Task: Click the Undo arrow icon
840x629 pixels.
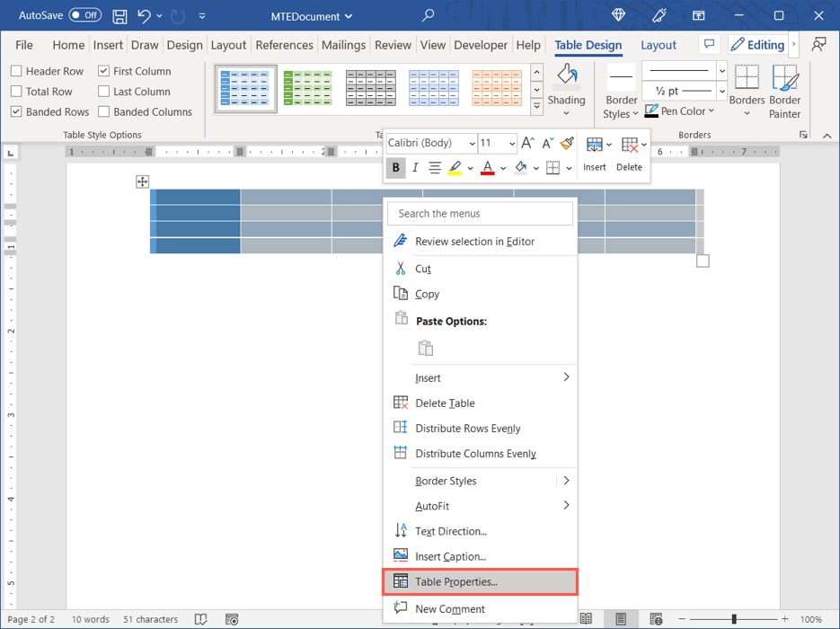Action: tap(144, 15)
